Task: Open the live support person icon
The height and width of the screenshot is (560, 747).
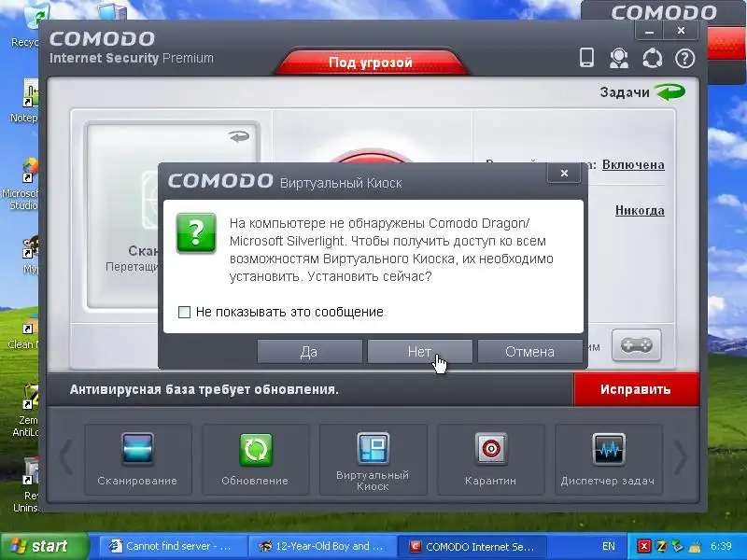Action: pyautogui.click(x=619, y=59)
